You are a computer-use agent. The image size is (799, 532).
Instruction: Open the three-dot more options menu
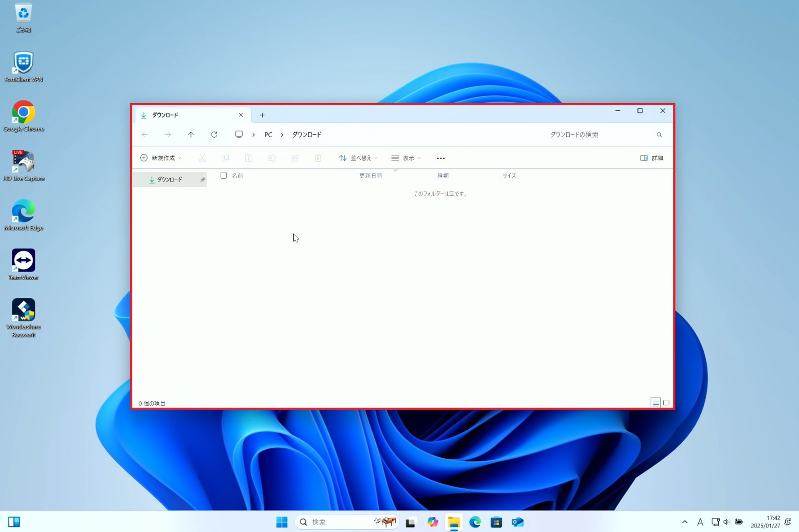[x=441, y=158]
